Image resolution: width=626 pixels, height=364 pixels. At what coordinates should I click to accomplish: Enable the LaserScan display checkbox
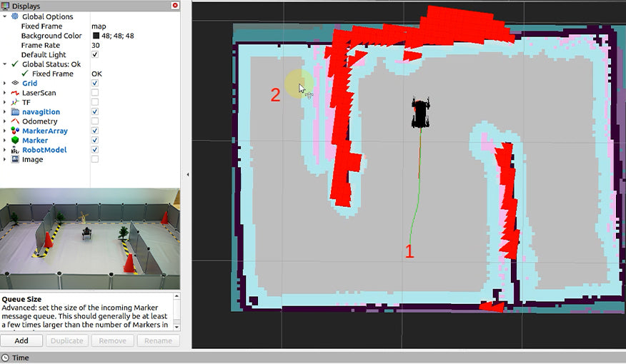click(x=95, y=93)
